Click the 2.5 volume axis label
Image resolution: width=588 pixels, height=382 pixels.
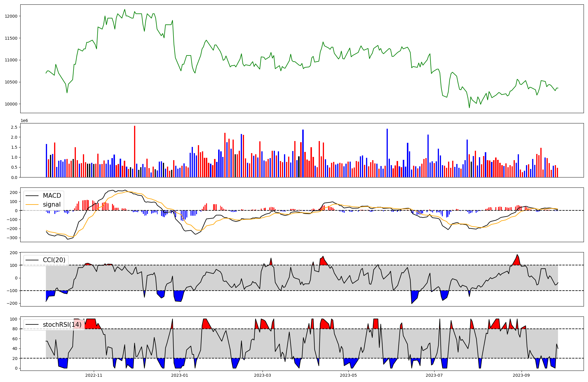15,127
